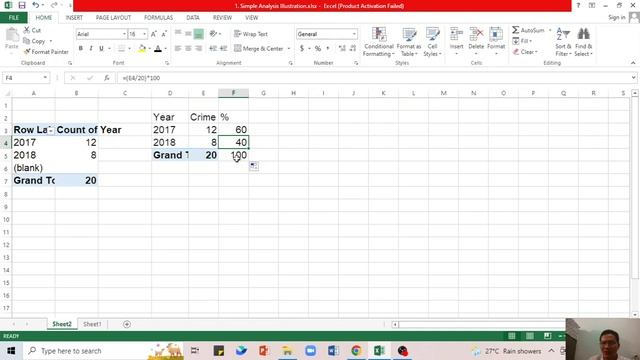Click the Cut scissors command
This screenshot has width=640, height=360.
(32, 30)
